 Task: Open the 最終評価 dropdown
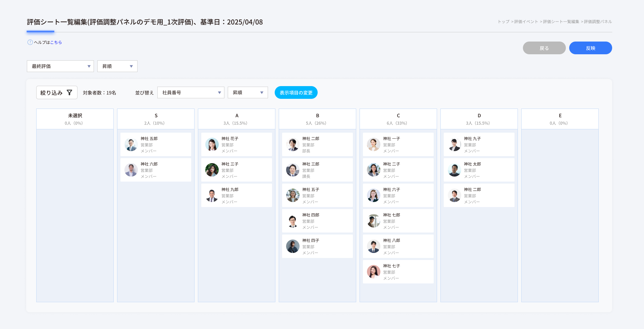pos(60,66)
